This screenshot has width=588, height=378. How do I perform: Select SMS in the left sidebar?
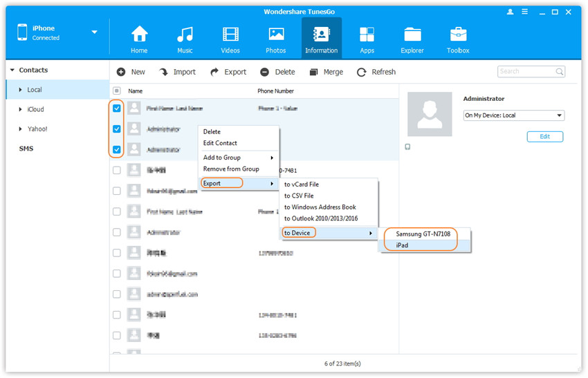(x=26, y=149)
